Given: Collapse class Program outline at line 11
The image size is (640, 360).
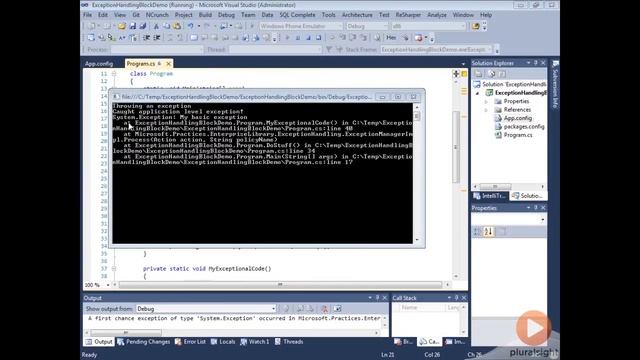Looking at the screenshot, I should click(114, 74).
